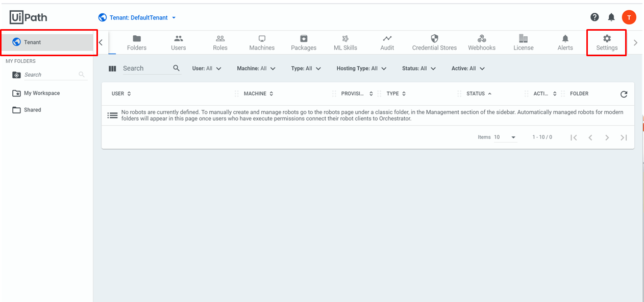Open the Credential Stores tab

pos(434,42)
